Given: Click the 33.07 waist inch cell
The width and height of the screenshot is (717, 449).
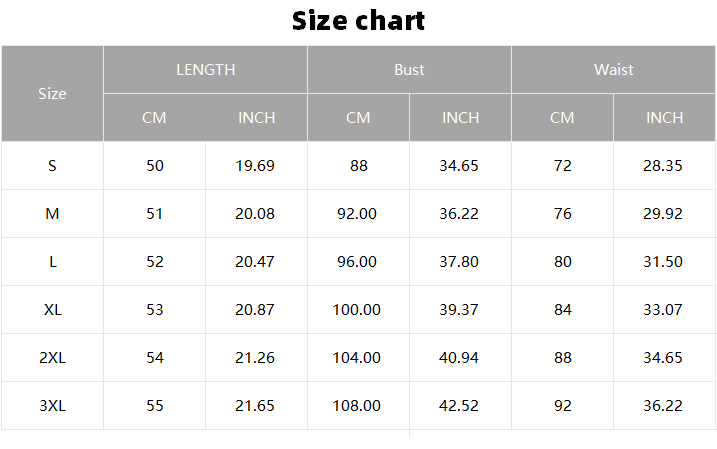Looking at the screenshot, I should click(x=663, y=310).
